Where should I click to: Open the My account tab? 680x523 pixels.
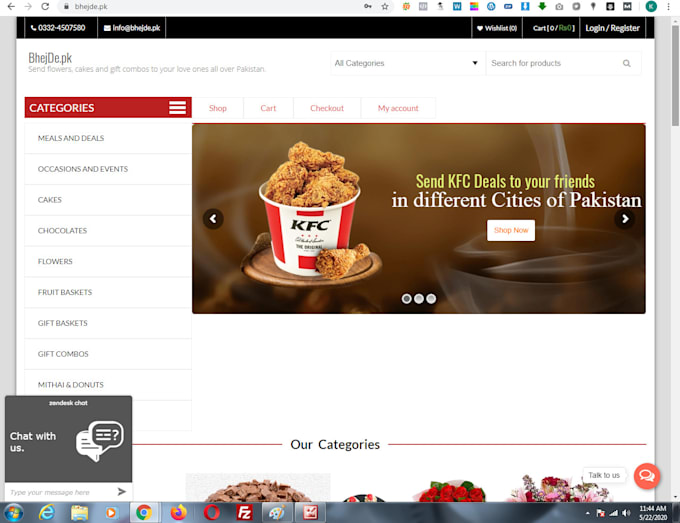click(398, 108)
